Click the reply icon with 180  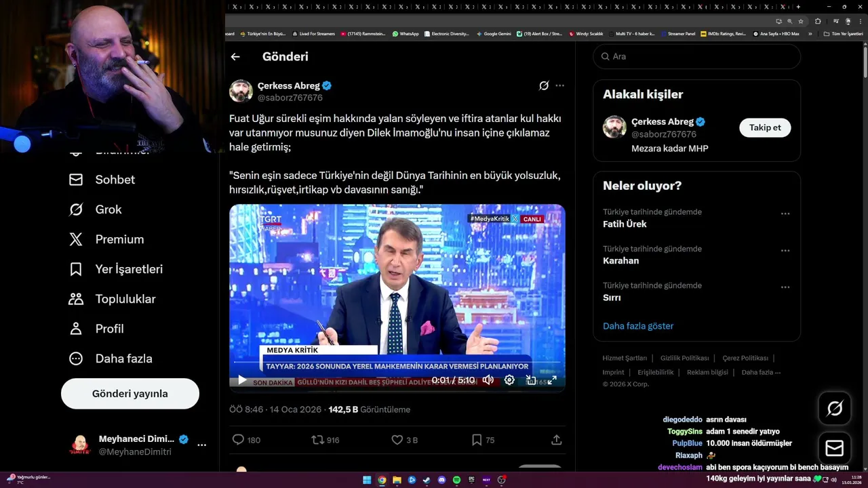click(238, 440)
